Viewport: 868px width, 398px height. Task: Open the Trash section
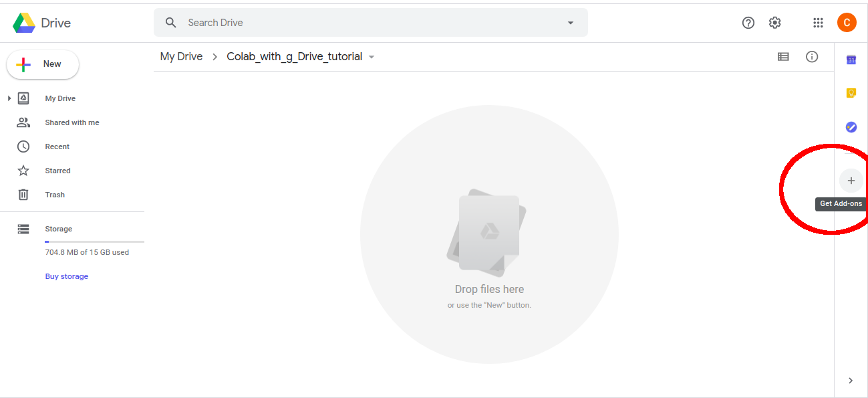point(54,194)
